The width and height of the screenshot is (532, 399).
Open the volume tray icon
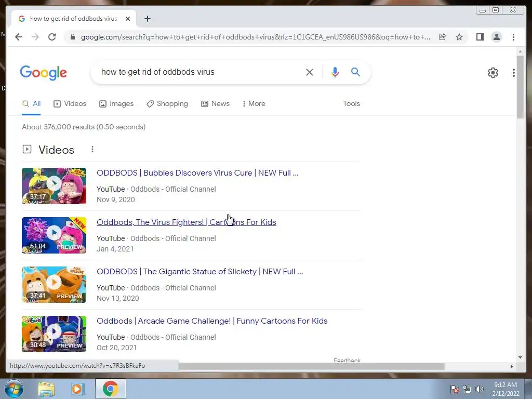pyautogui.click(x=480, y=389)
